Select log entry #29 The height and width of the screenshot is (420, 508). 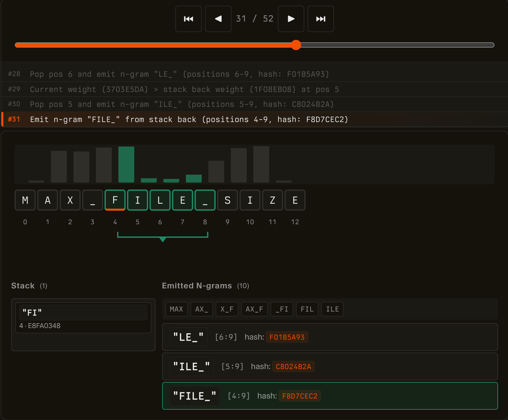coord(254,89)
